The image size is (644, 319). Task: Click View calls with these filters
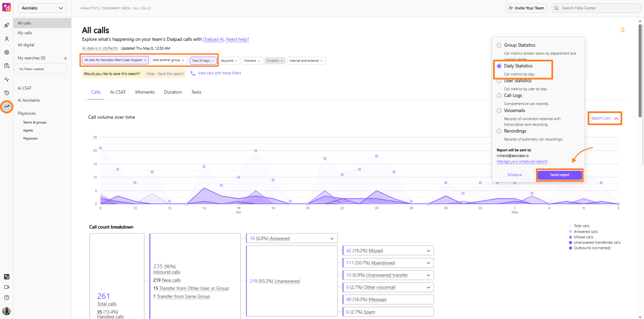(x=219, y=73)
